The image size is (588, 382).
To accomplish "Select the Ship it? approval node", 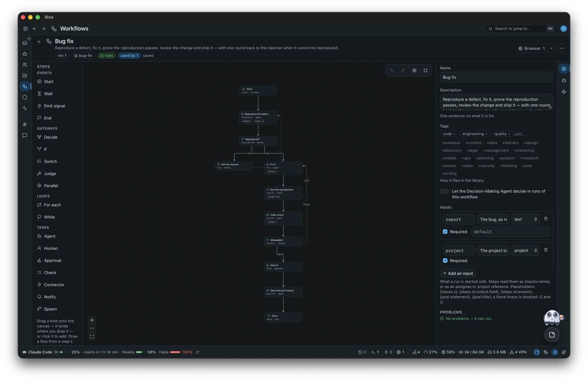I will coord(283,267).
